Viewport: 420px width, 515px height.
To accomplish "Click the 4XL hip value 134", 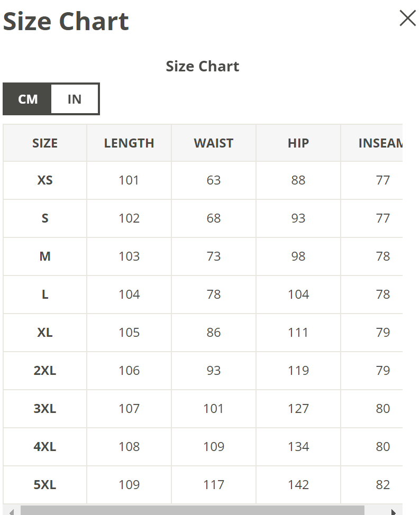I will click(x=298, y=447).
